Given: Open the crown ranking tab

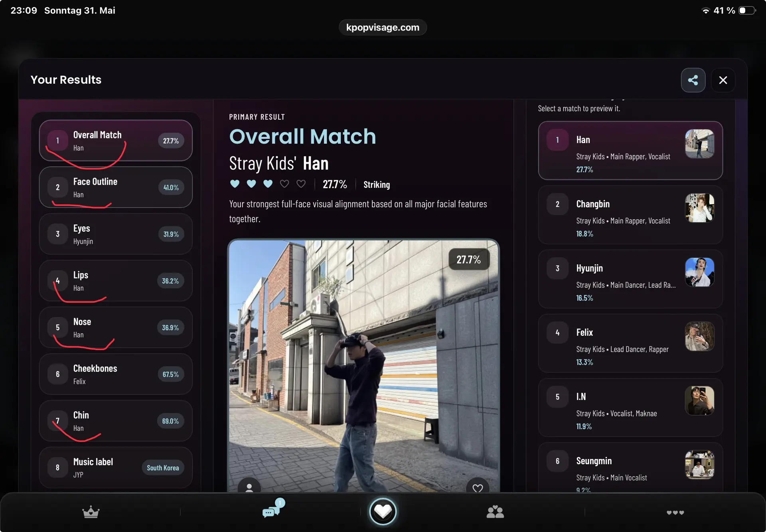Looking at the screenshot, I should [x=91, y=512].
